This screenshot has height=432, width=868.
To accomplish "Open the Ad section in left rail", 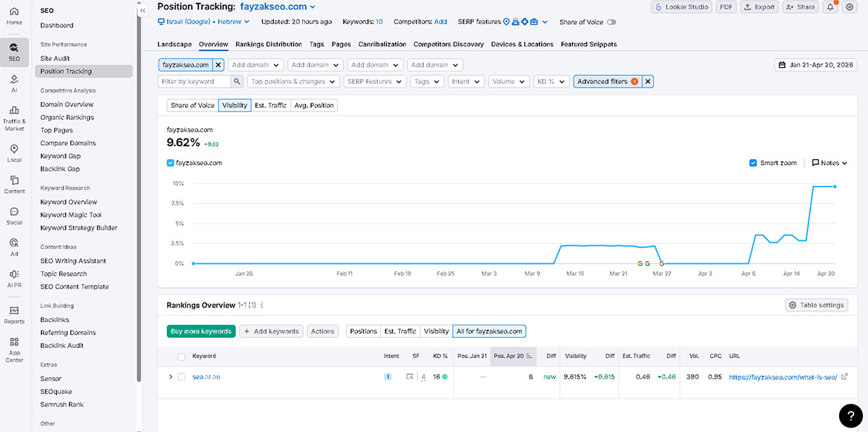I will click(14, 247).
